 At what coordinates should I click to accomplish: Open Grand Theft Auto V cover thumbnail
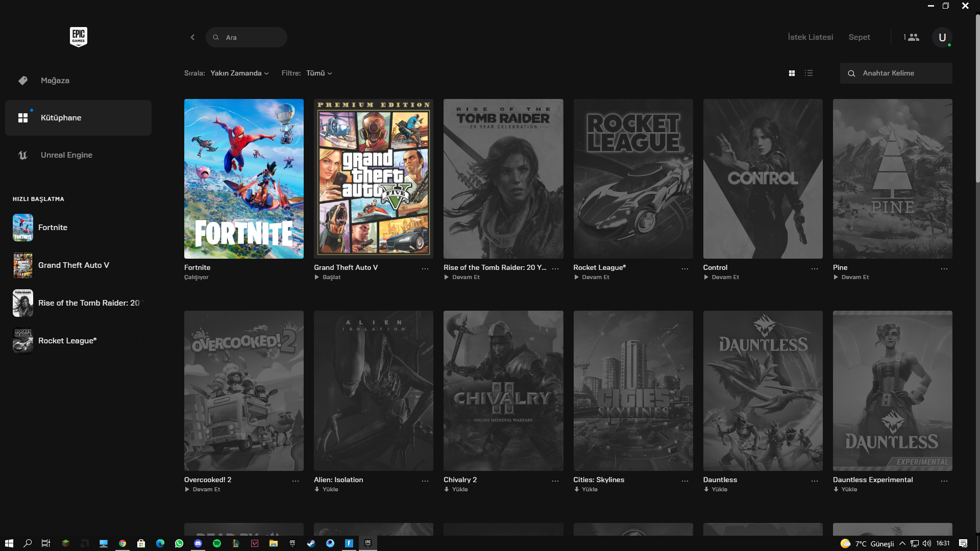click(x=374, y=179)
